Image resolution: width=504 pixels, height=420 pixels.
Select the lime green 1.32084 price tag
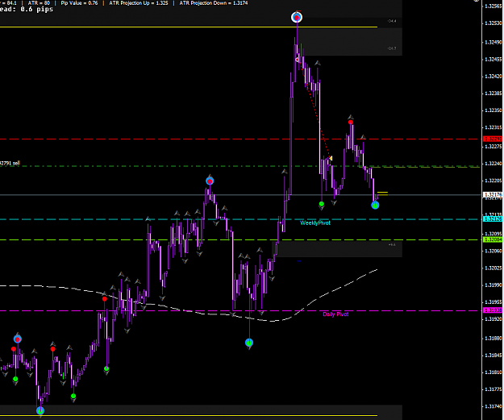493,239
